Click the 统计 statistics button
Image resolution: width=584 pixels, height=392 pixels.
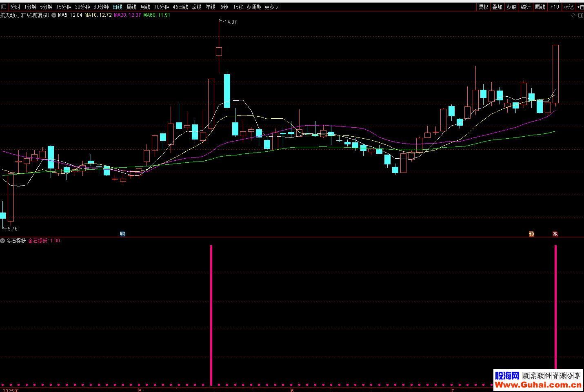point(526,7)
